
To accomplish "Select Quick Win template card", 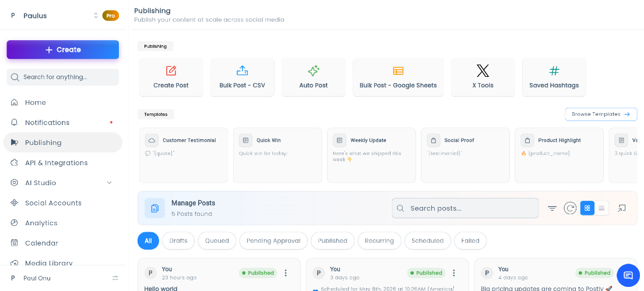I will click(x=277, y=155).
